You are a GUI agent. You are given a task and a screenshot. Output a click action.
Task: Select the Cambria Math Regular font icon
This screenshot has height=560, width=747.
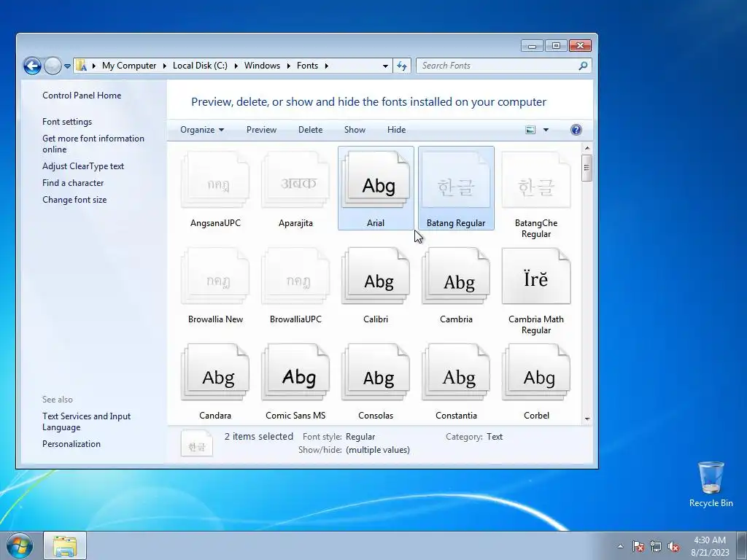[x=536, y=276]
